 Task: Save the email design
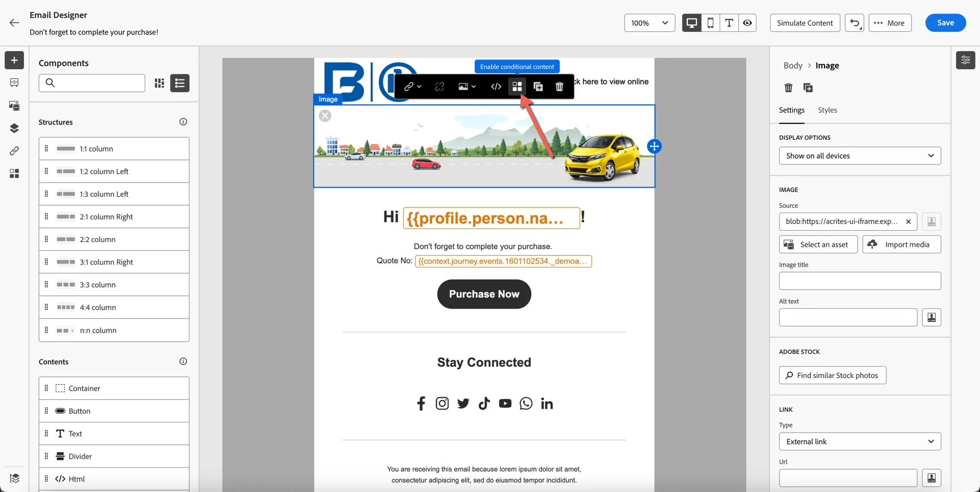945,23
